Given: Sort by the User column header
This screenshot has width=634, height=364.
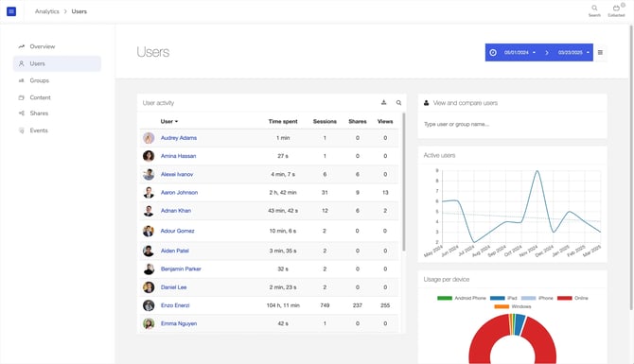Looking at the screenshot, I should [x=169, y=121].
